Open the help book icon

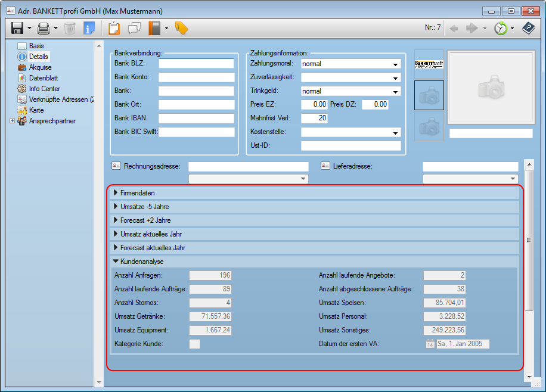pos(528,28)
